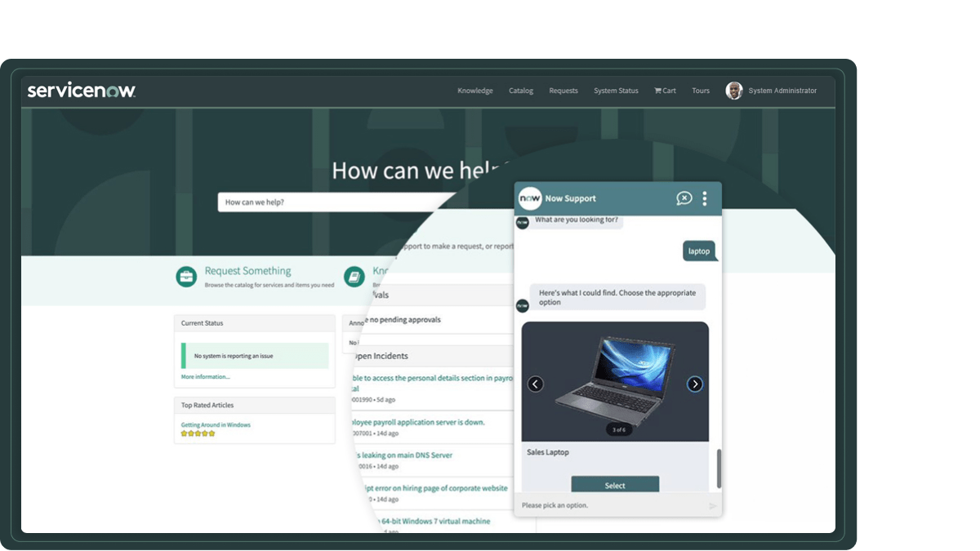Click the Current Status panel heading

coord(203,323)
